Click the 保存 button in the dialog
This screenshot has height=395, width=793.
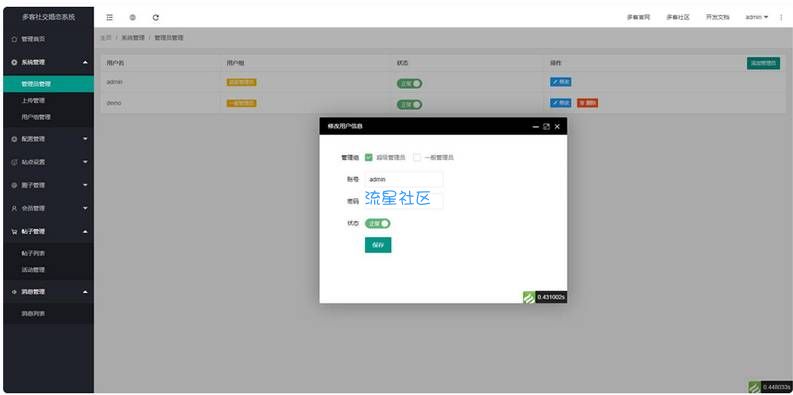click(x=378, y=245)
